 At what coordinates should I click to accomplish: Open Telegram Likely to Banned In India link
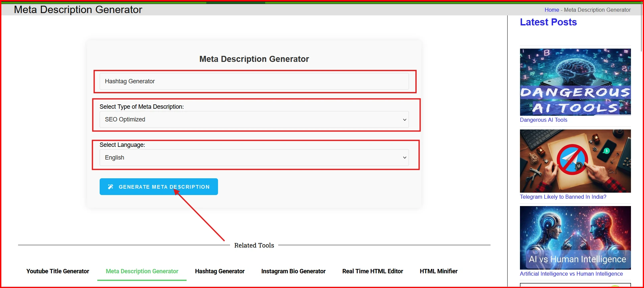563,197
